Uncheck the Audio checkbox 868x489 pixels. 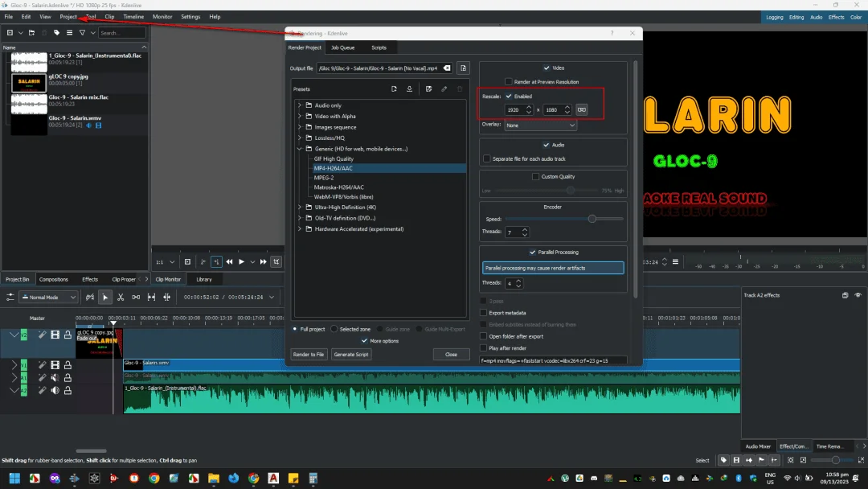tap(547, 145)
